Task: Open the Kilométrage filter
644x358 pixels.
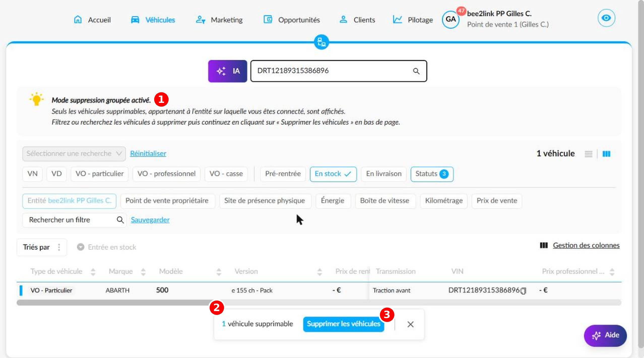Action: click(444, 201)
